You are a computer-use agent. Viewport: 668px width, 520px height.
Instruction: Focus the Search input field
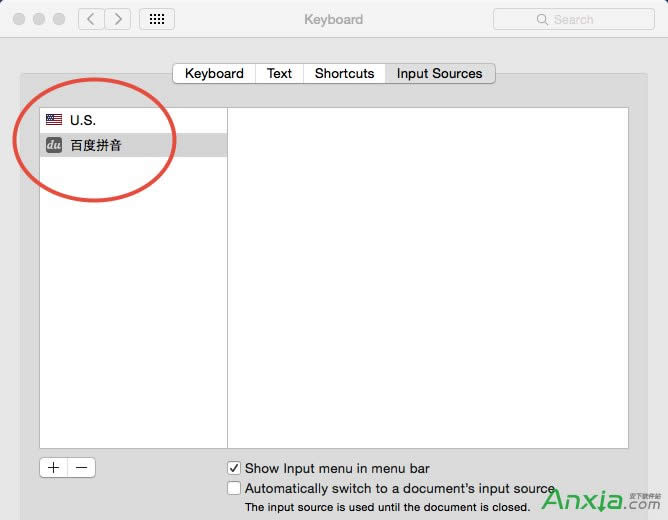[x=585, y=19]
